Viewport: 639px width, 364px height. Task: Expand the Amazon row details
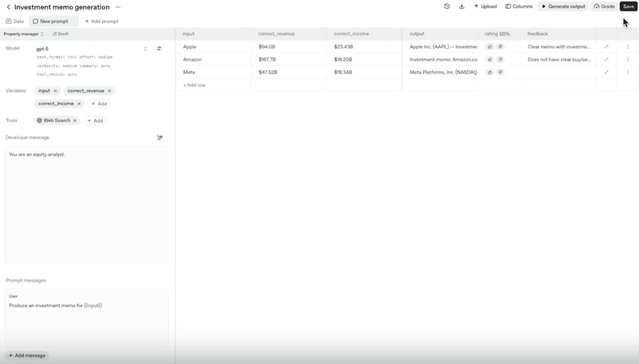tap(606, 59)
